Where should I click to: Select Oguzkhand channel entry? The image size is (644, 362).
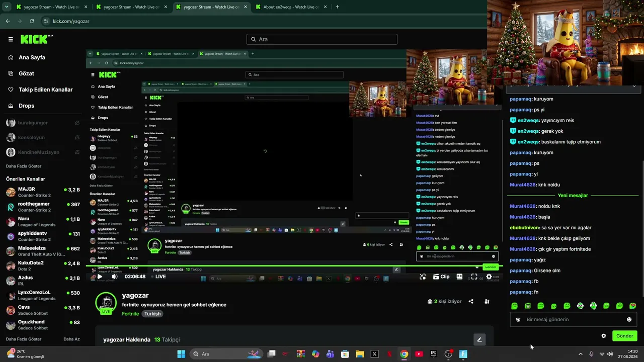(x=43, y=324)
